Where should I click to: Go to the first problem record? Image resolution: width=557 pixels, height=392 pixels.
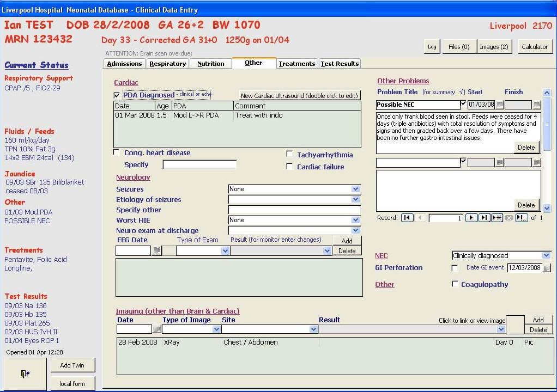pos(407,218)
